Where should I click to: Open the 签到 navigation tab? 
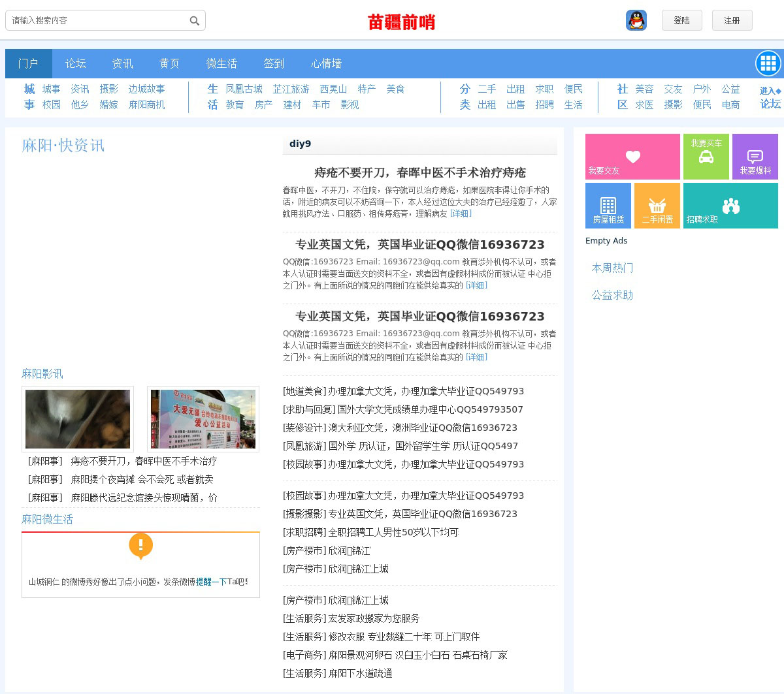click(x=274, y=63)
